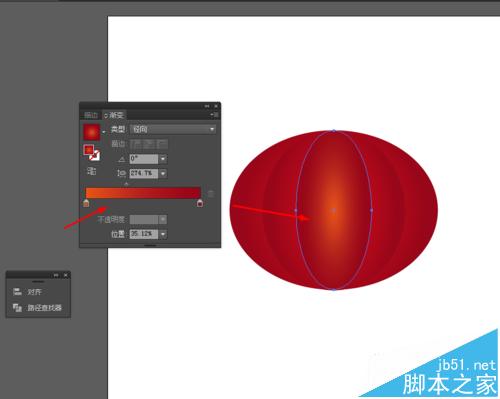The width and height of the screenshot is (500, 399).
Task: Click the reverse gradient icon
Action: [x=91, y=171]
